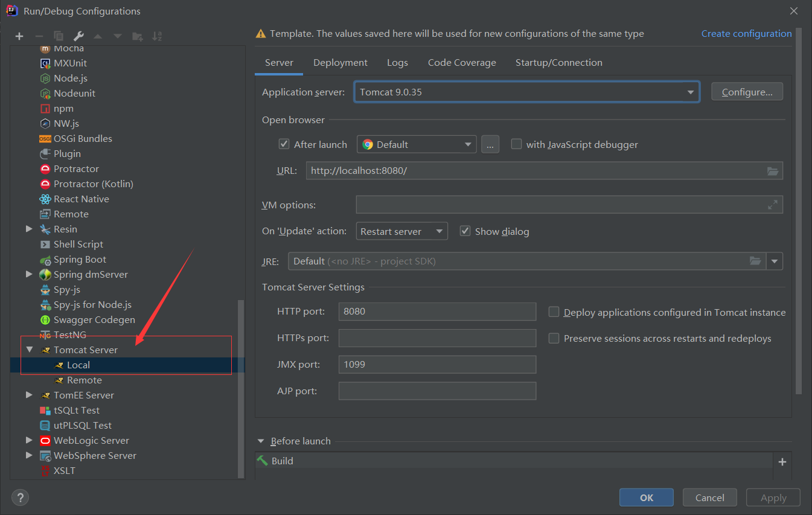Select the Node.js icon in the list
812x515 pixels.
tap(45, 78)
